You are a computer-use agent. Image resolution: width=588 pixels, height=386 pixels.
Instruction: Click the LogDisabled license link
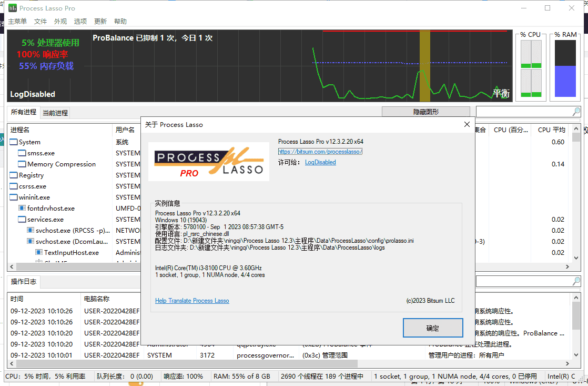pos(320,163)
